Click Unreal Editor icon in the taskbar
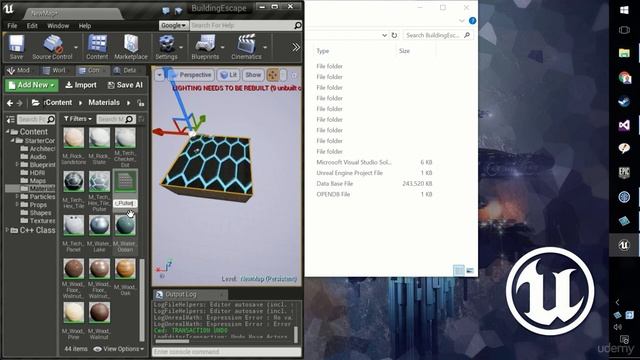This screenshot has width=640, height=360. coord(624,244)
